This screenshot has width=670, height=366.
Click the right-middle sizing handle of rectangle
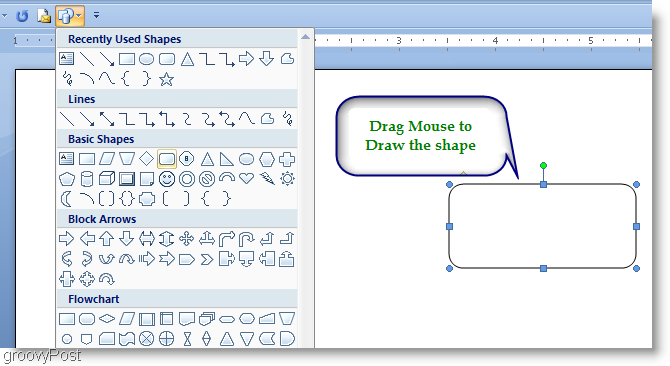[636, 226]
